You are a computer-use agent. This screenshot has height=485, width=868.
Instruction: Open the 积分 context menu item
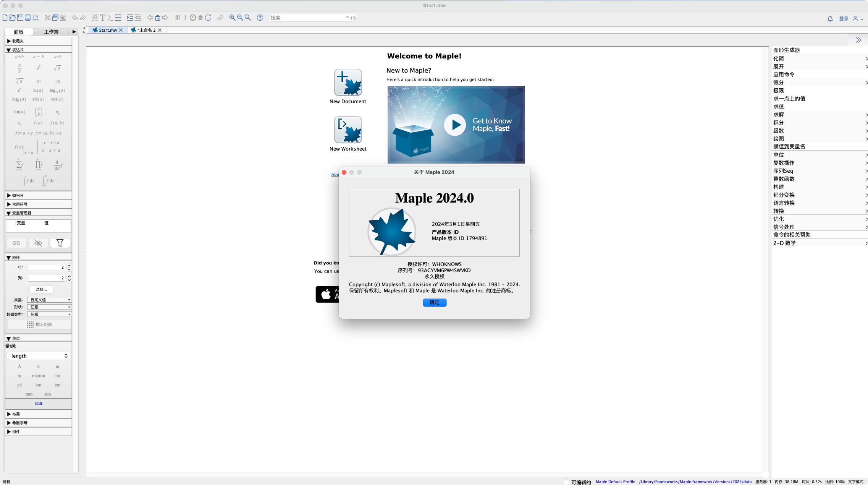(x=820, y=123)
